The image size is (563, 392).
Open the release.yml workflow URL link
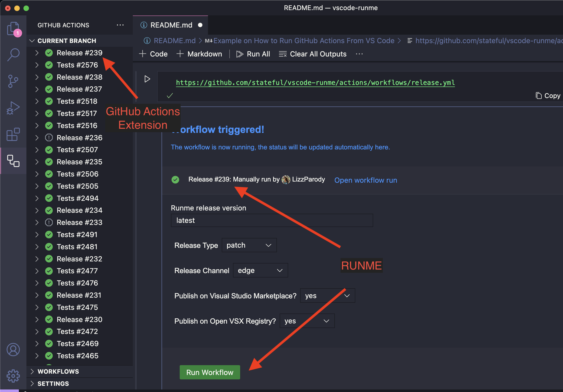click(315, 83)
